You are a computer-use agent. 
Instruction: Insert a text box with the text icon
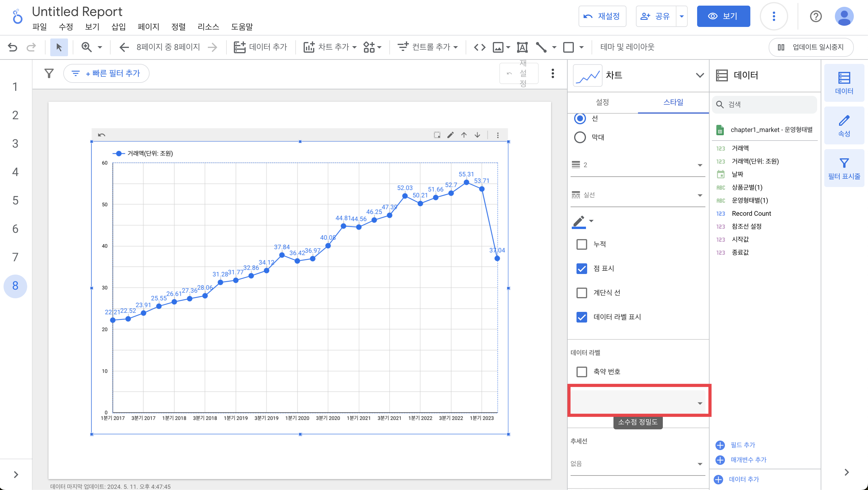coord(522,47)
